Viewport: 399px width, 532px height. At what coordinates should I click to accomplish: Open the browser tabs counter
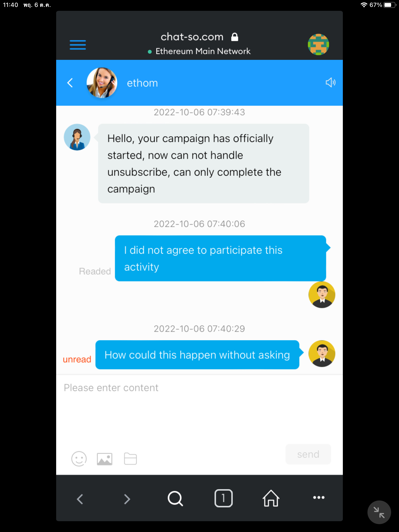click(x=223, y=498)
